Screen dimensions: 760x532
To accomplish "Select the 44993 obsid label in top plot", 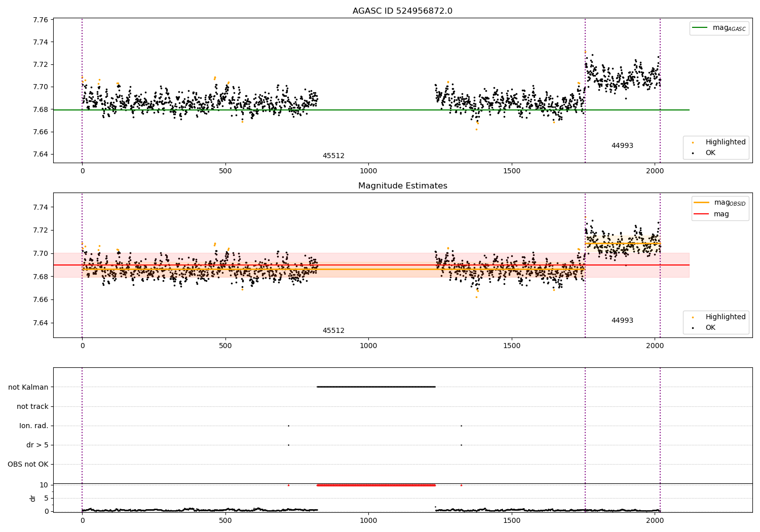I will [x=622, y=146].
